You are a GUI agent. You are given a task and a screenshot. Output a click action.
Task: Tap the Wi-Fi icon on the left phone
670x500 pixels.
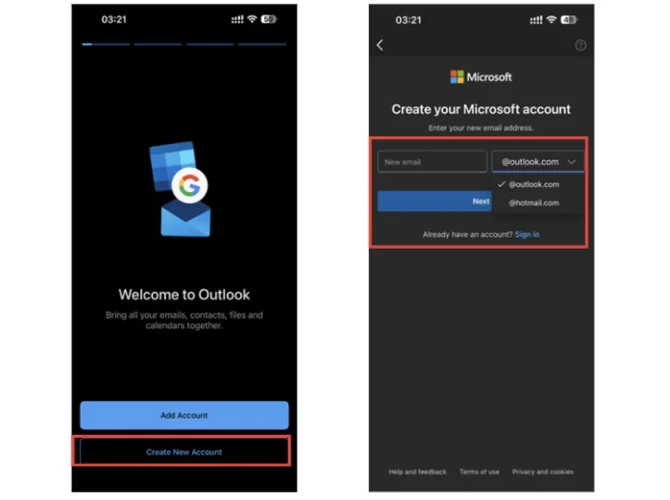[x=252, y=19]
